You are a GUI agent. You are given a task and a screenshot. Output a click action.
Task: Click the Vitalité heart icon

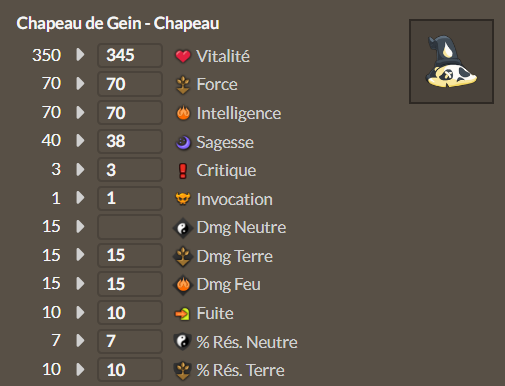183,56
